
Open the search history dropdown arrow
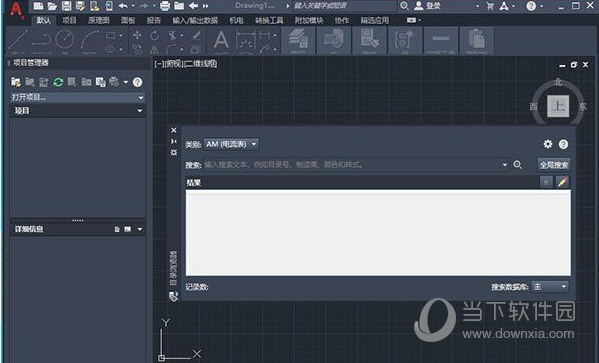(x=505, y=165)
